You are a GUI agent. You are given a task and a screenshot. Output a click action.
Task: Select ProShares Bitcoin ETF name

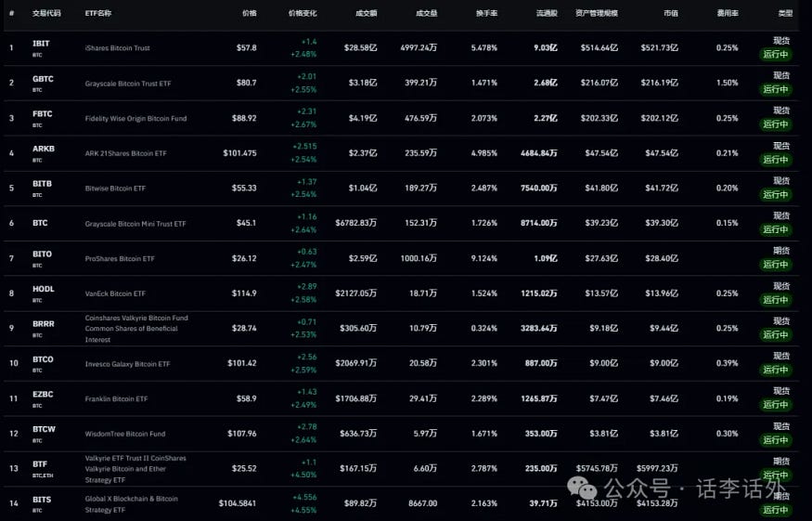pyautogui.click(x=120, y=258)
